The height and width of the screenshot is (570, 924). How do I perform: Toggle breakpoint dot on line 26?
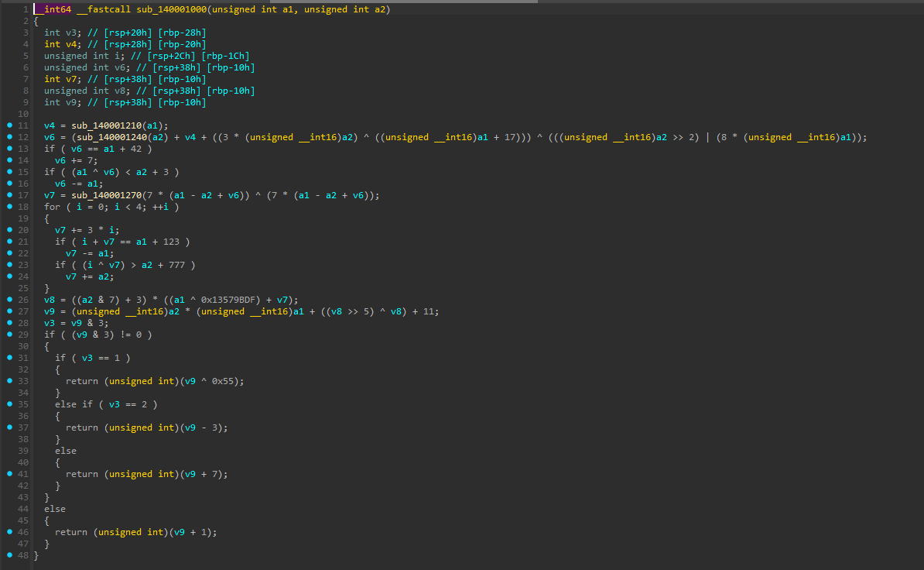pos(9,300)
